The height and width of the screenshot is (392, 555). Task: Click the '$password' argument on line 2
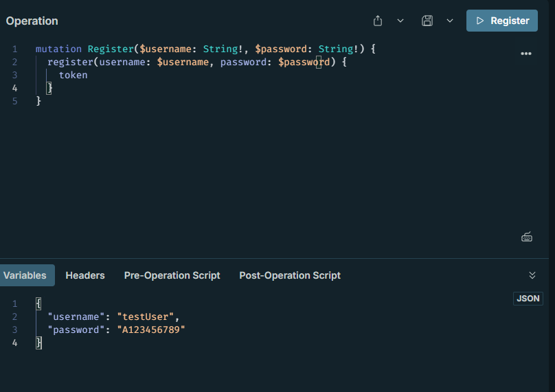coord(304,62)
